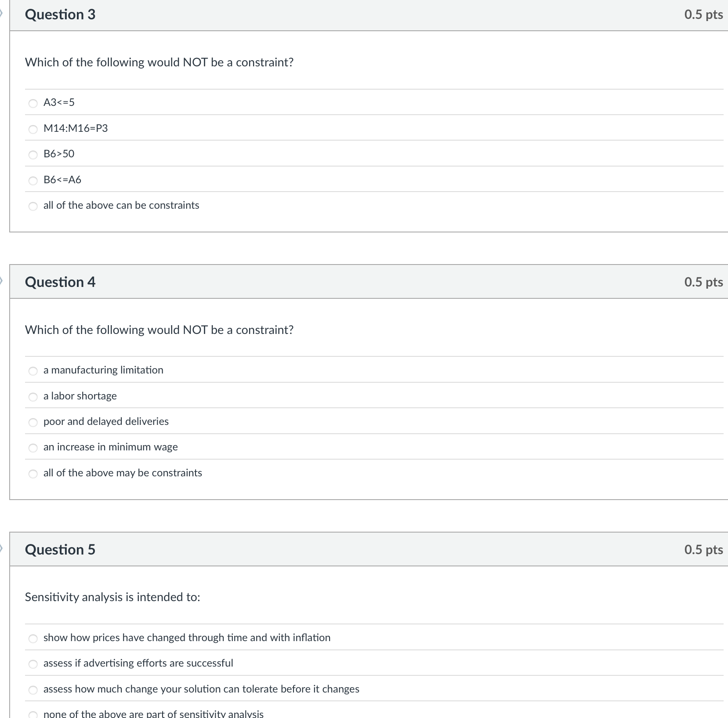
Task: Select answer option A3<=5 in Question 3
Action: (33, 103)
